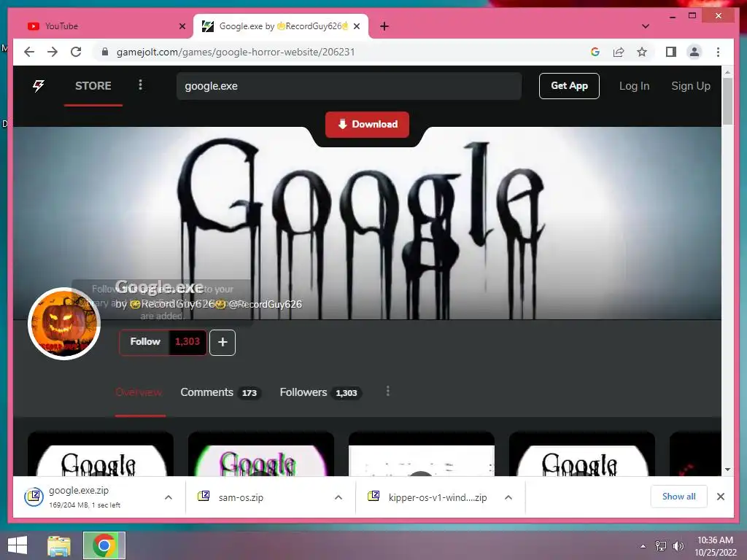
Task: Open the more options dots after Followers
Action: (388, 391)
